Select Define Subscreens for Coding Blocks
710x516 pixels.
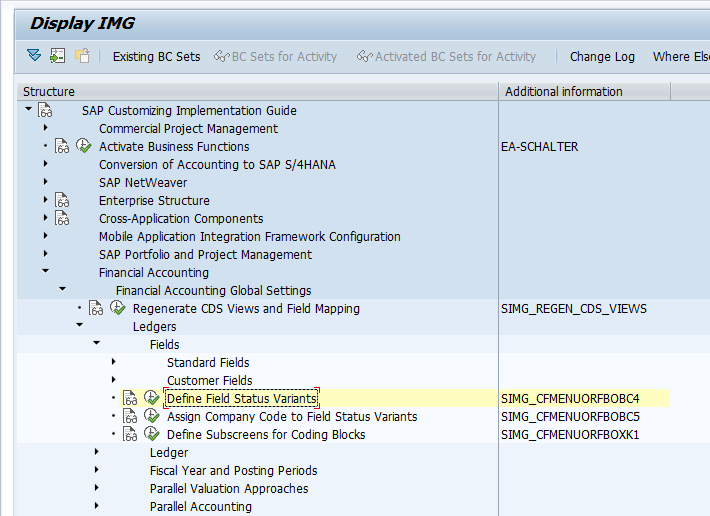point(266,435)
